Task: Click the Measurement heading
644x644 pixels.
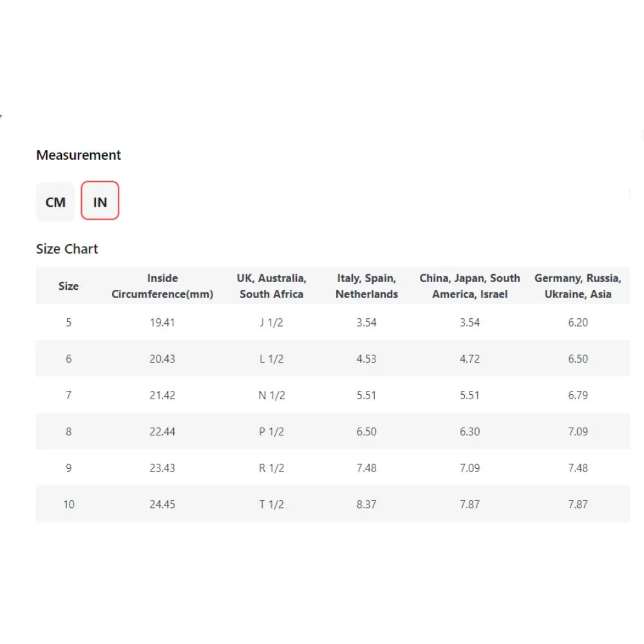Action: (79, 155)
